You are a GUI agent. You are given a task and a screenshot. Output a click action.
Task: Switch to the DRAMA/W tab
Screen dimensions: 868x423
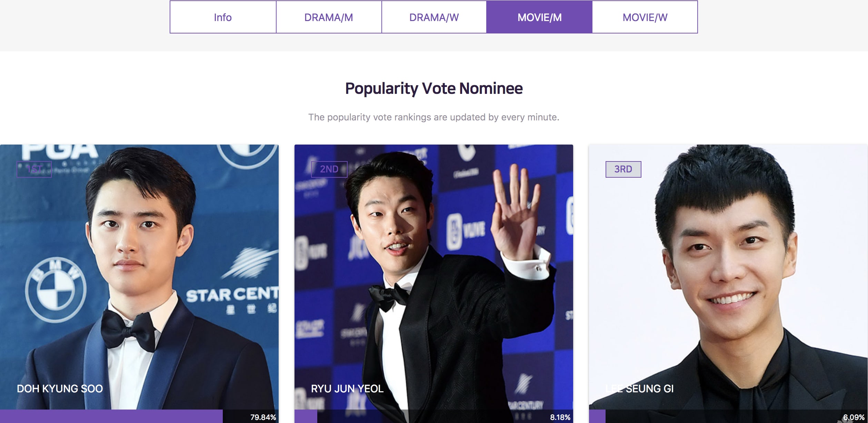pos(434,17)
